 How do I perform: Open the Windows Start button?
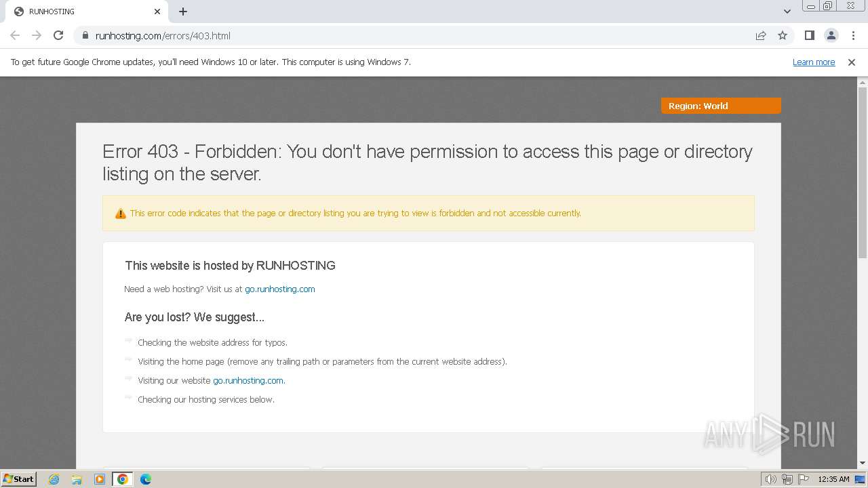tap(19, 479)
